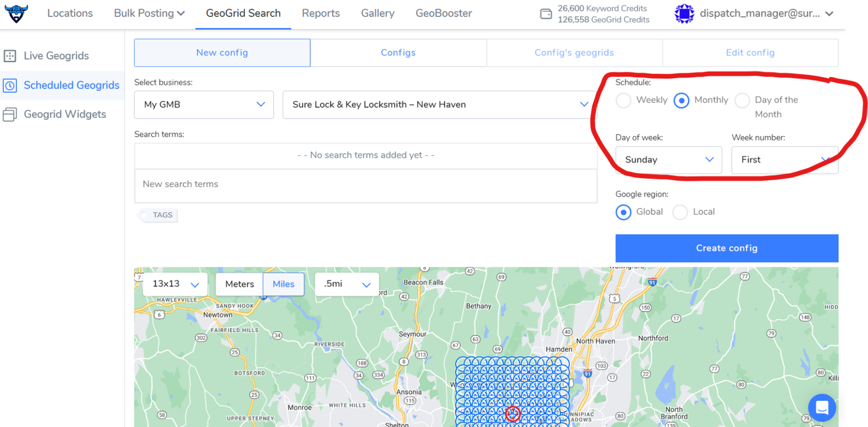Image resolution: width=868 pixels, height=427 pixels.
Task: Click the Bethany label on map
Action: (479, 306)
